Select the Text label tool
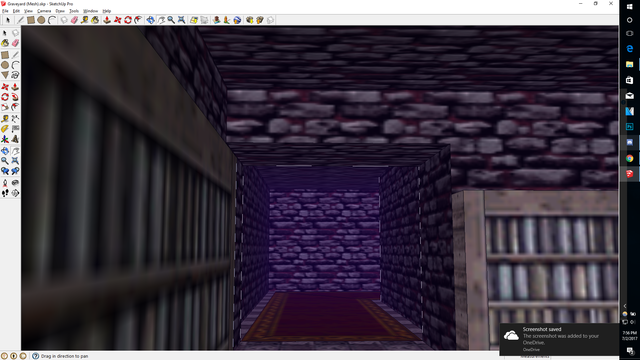This screenshot has height=360, width=640. tap(15, 129)
